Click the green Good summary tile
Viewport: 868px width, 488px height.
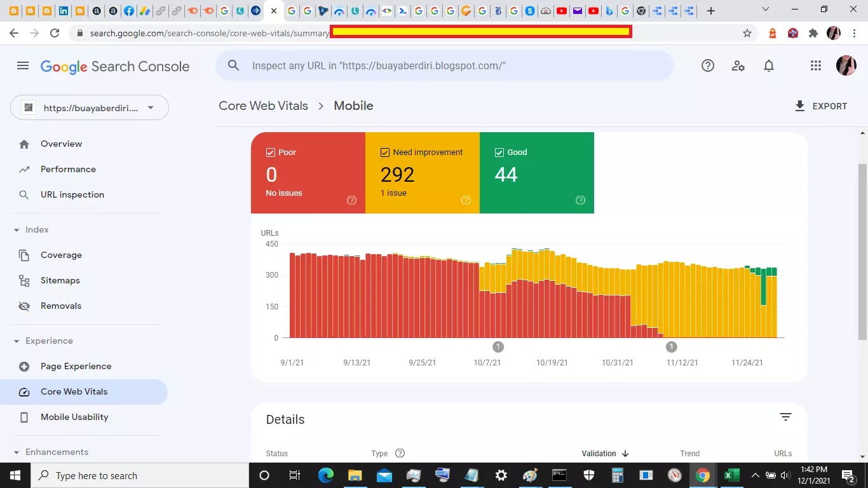(537, 173)
